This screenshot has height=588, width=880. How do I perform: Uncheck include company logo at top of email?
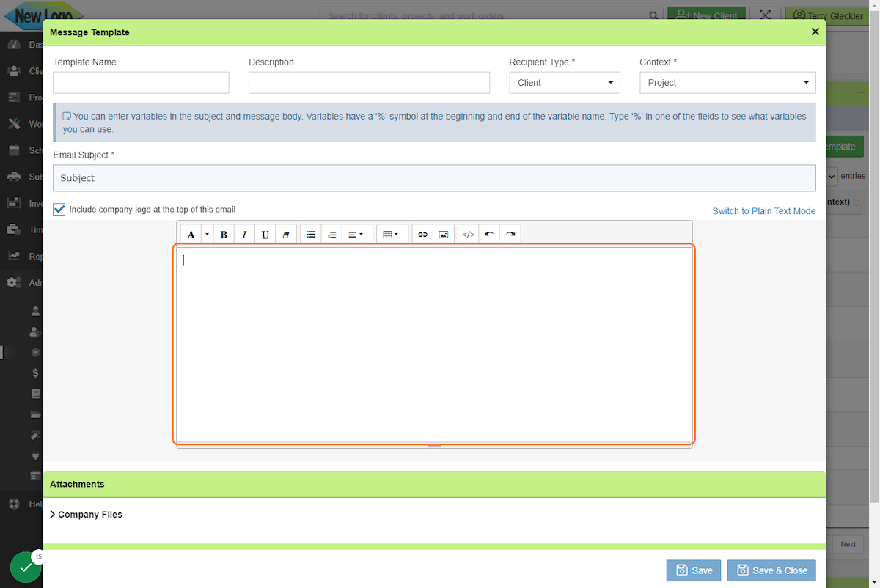coord(59,209)
